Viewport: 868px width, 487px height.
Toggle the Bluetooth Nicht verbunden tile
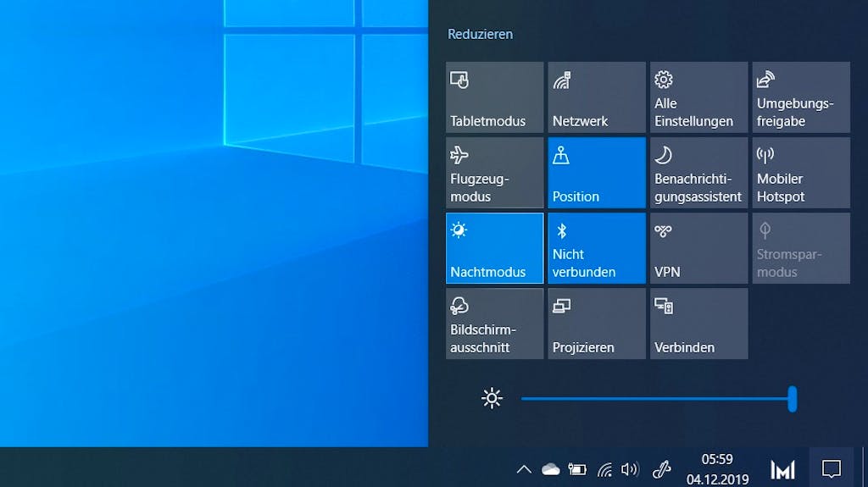597,248
